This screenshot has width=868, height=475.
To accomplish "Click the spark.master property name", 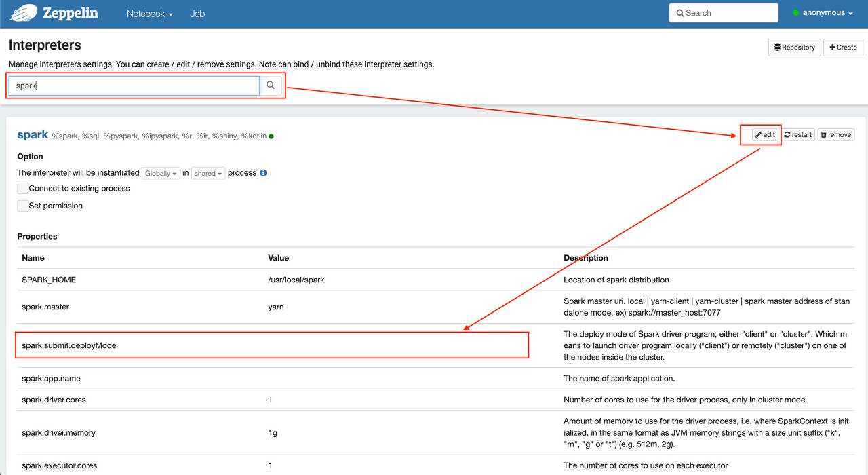I will [45, 307].
